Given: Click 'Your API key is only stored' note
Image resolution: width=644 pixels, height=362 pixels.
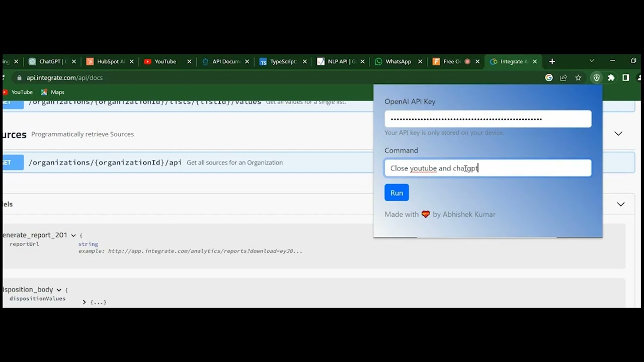Looking at the screenshot, I should pos(444,133).
